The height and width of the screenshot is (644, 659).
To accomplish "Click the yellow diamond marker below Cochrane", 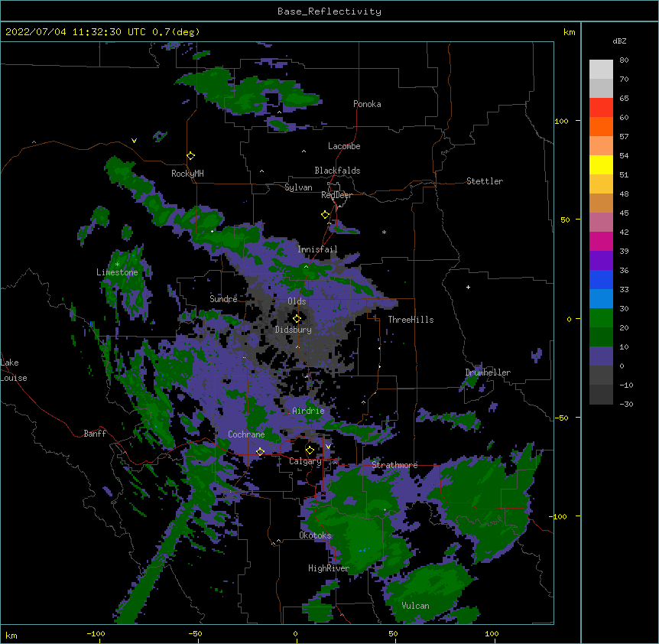I will point(260,451).
